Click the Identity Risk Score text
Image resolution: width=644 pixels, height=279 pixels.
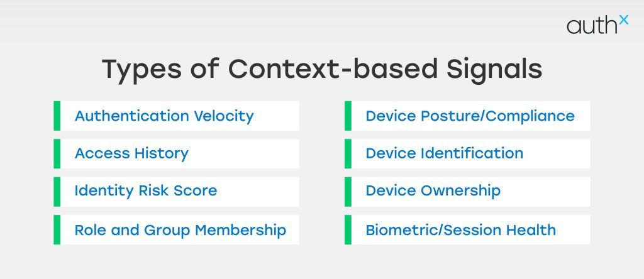(x=146, y=191)
